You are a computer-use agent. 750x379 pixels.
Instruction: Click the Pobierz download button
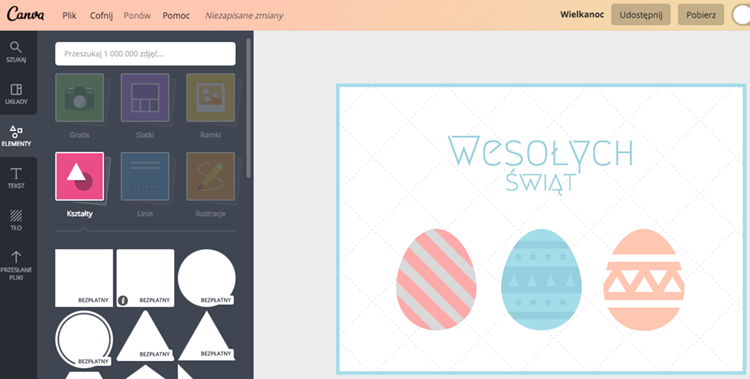click(x=701, y=15)
